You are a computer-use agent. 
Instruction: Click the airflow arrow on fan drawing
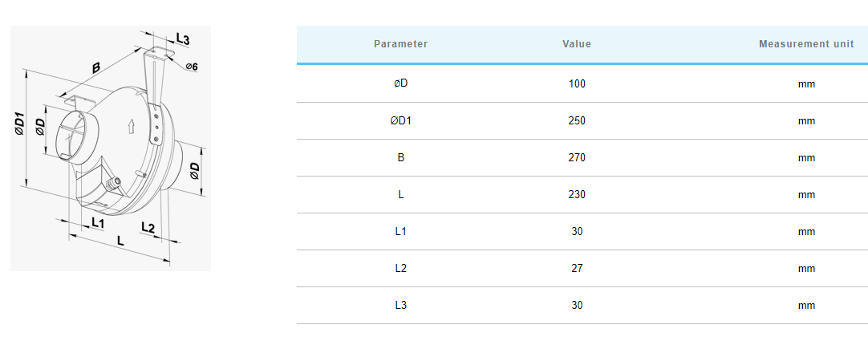coord(132,126)
